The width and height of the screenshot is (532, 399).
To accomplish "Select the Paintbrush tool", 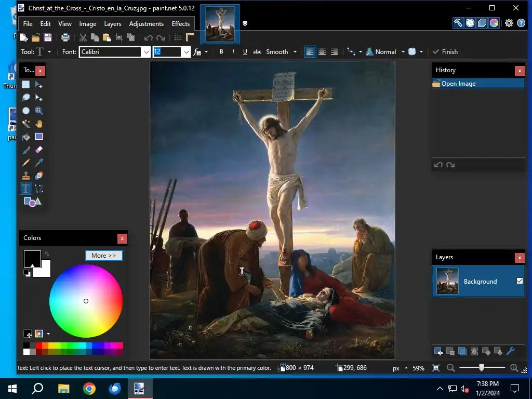I will pyautogui.click(x=26, y=149).
